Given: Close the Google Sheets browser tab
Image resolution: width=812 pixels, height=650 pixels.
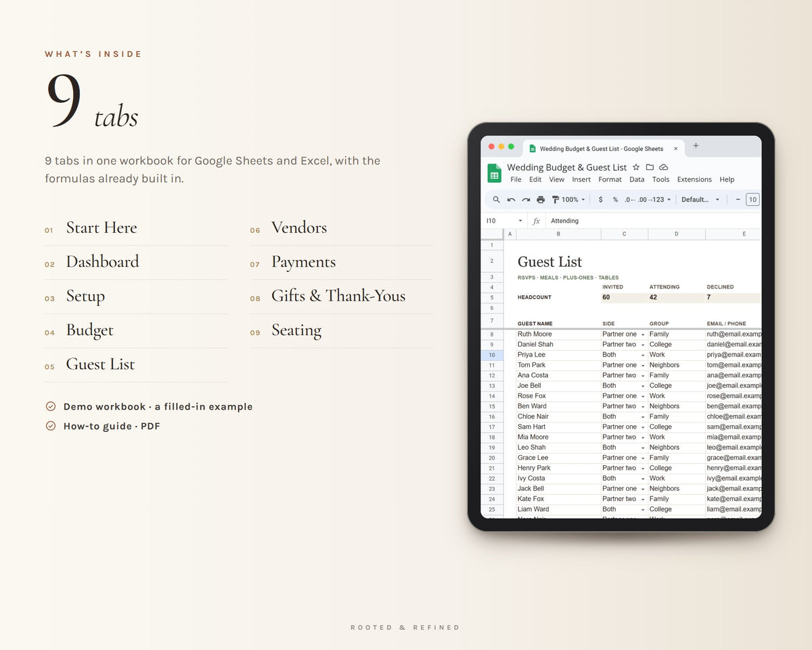Looking at the screenshot, I should click(x=675, y=148).
